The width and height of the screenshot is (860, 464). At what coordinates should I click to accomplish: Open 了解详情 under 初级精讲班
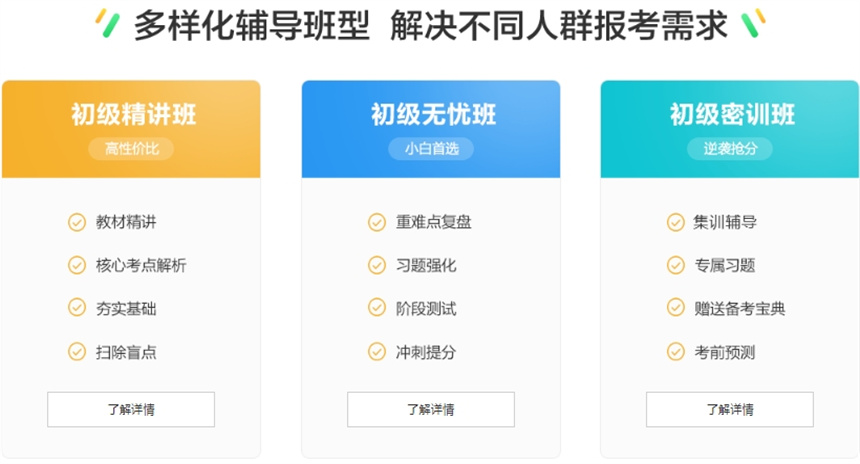131,409
